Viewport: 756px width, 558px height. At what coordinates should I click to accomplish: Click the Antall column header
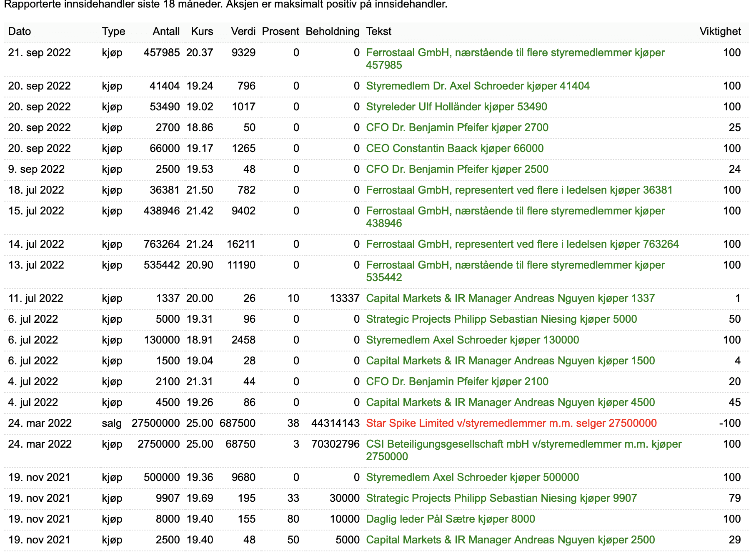point(166,32)
